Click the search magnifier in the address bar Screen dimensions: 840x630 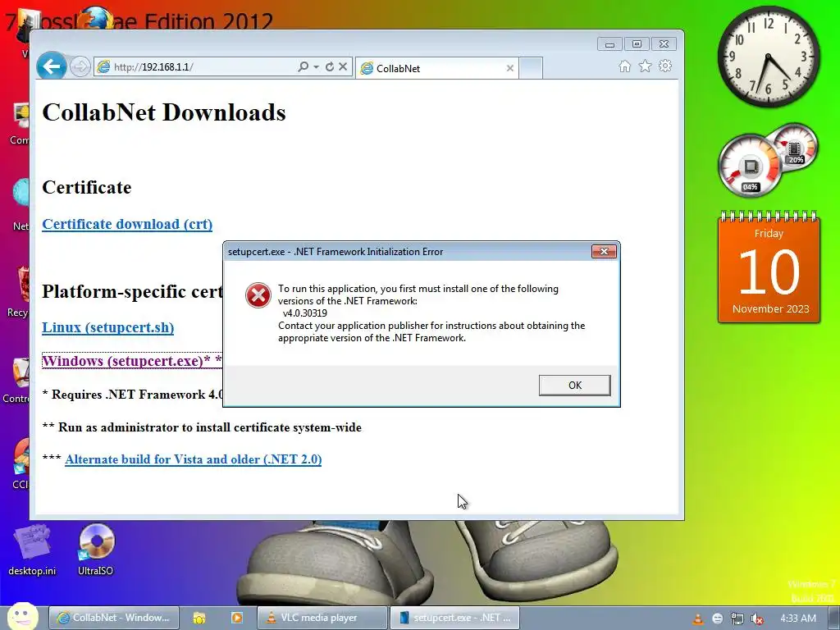point(304,66)
